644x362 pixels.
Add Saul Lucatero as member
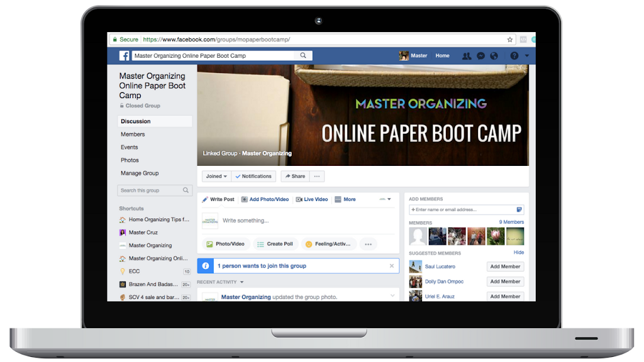[505, 266]
